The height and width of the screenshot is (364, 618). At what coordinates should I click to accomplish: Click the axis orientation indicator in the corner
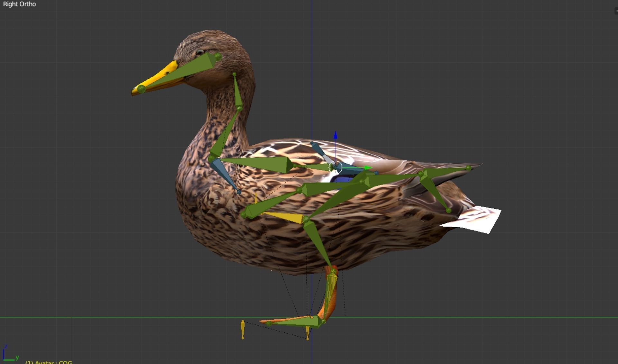[11, 353]
